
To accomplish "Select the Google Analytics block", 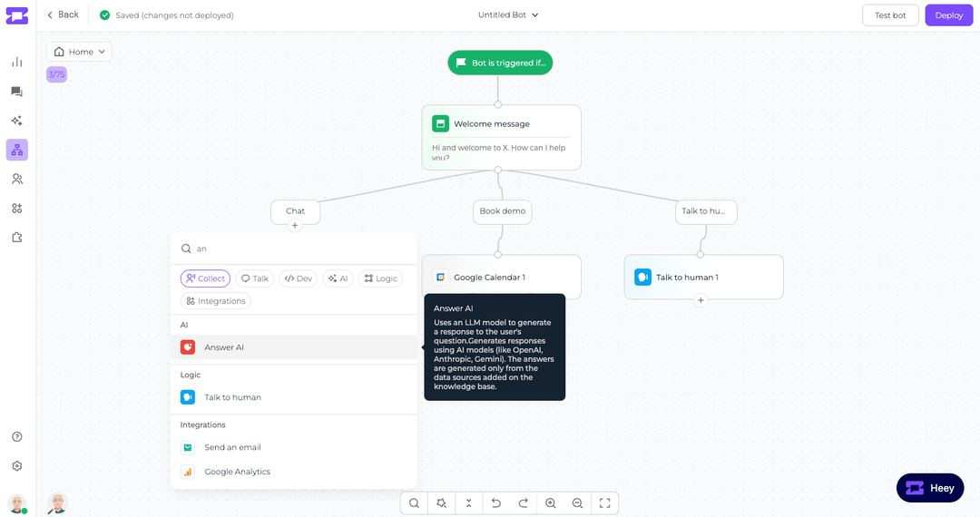I will 294,472.
